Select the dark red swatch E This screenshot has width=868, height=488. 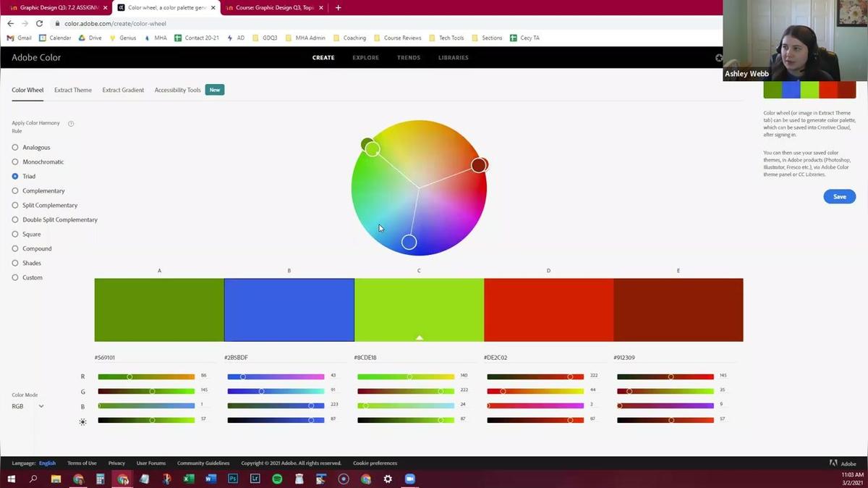678,310
